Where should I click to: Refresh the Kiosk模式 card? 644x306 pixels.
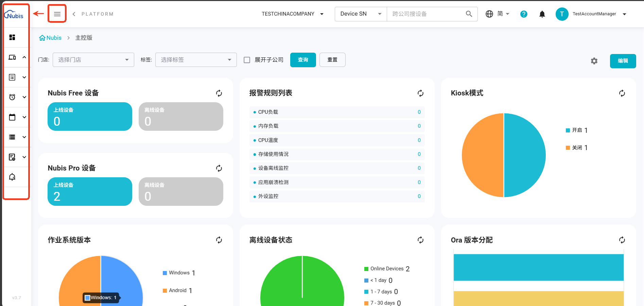[x=622, y=93]
